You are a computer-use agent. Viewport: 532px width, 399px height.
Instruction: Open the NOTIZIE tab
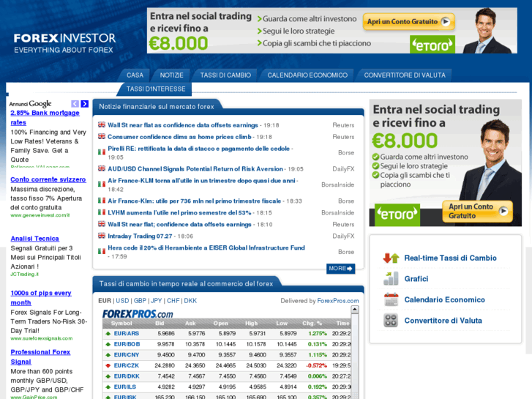coord(171,75)
